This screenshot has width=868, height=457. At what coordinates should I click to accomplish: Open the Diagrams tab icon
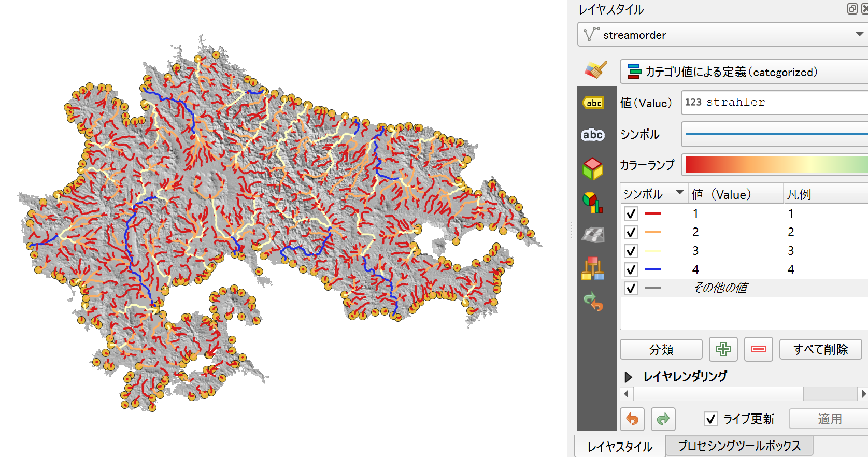pos(593,203)
